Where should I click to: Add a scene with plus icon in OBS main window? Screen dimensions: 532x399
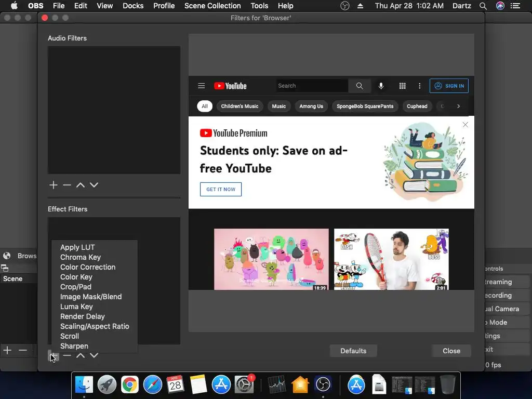(x=7, y=350)
